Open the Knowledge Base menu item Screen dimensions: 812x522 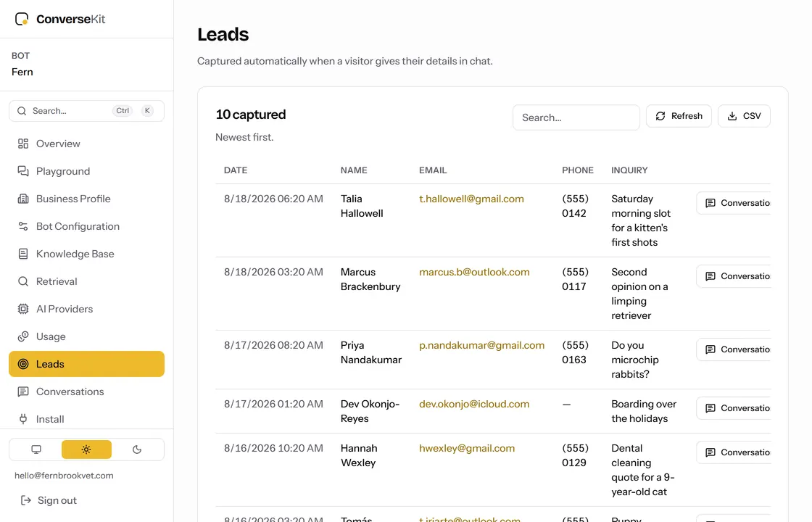[86, 254]
